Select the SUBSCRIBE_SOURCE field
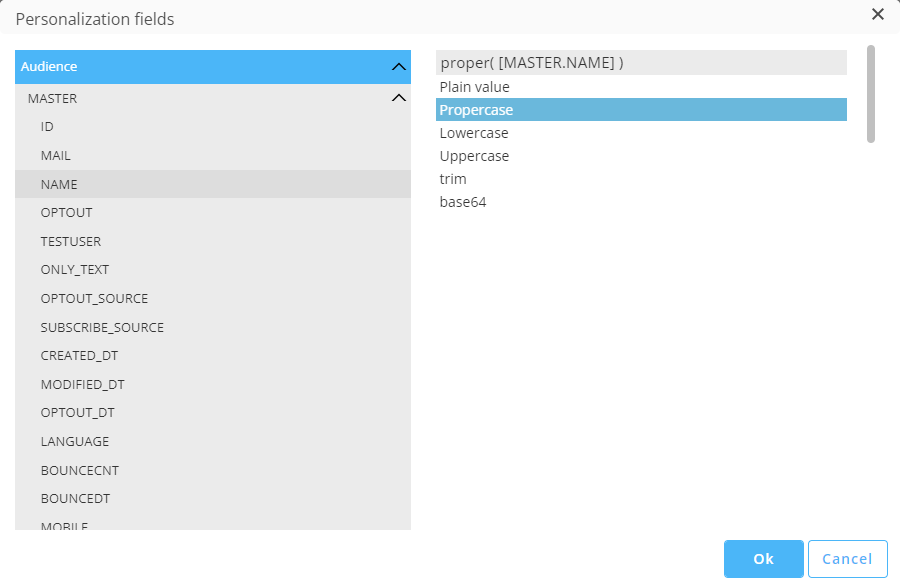Viewport: 900px width, 585px height. 102,327
